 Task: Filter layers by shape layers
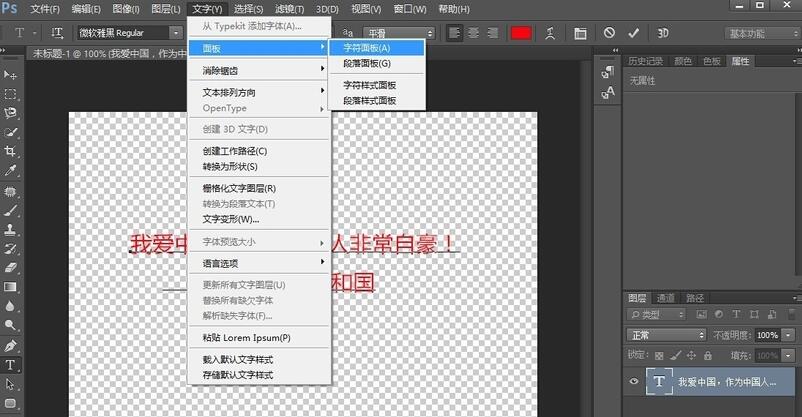[754, 314]
